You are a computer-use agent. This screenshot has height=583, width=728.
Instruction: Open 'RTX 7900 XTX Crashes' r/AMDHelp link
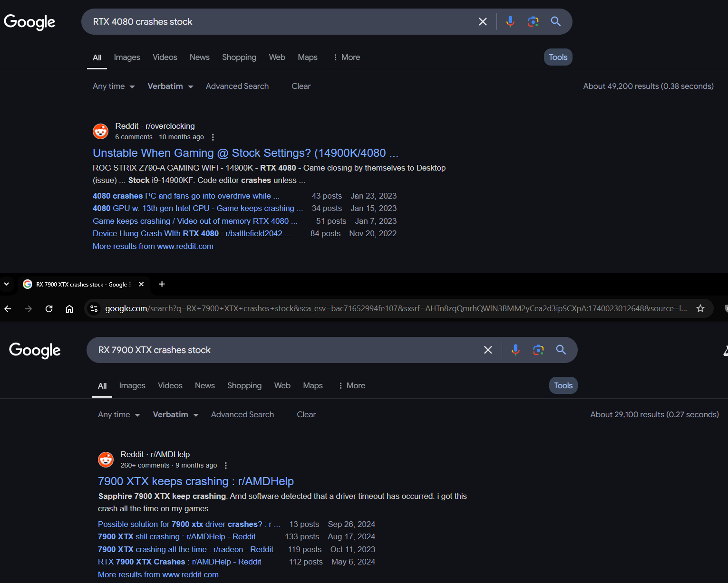point(180,562)
